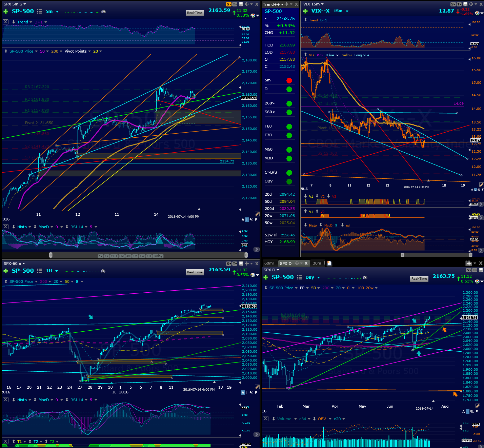Viewport: 484px width, 448px height.
Task: Close the Histo MacD pane in SPX-60m chart
Action: coord(5,400)
